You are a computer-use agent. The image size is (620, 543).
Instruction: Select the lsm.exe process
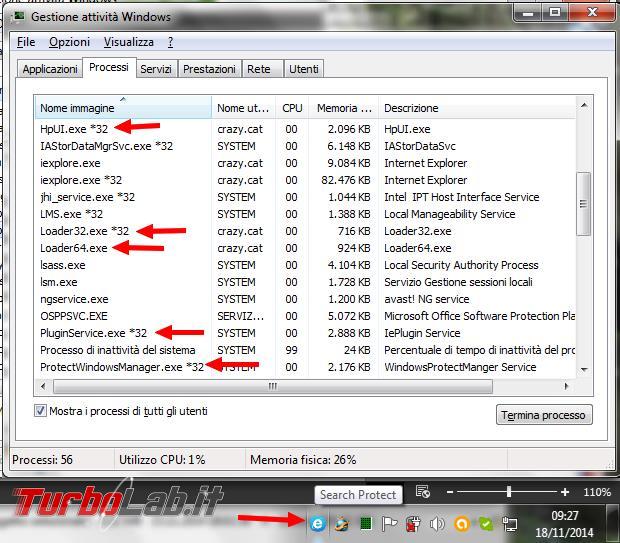[305, 282]
